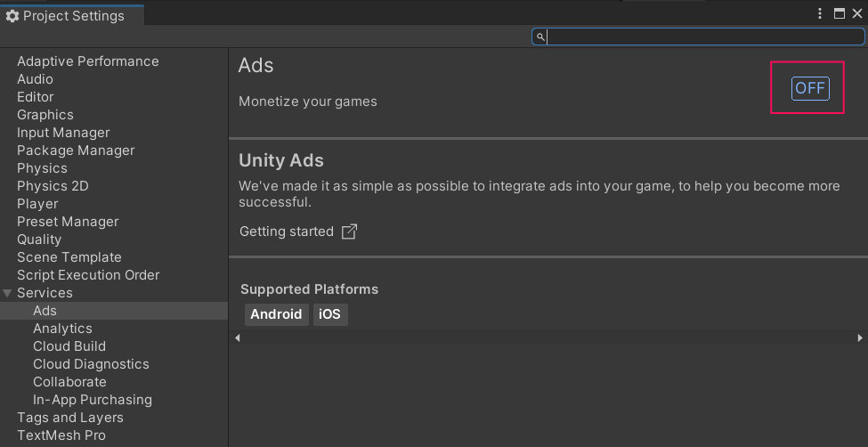
Task: Open the Getting started external link icon
Action: [x=349, y=232]
